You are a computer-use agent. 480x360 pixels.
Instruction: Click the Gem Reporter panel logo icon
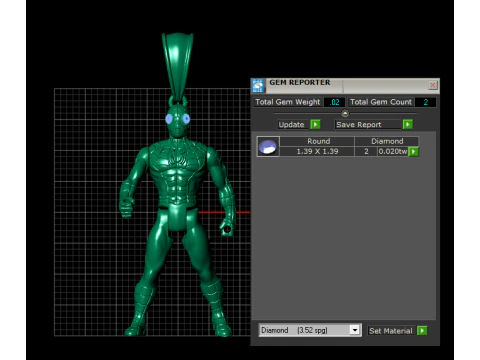pos(258,86)
